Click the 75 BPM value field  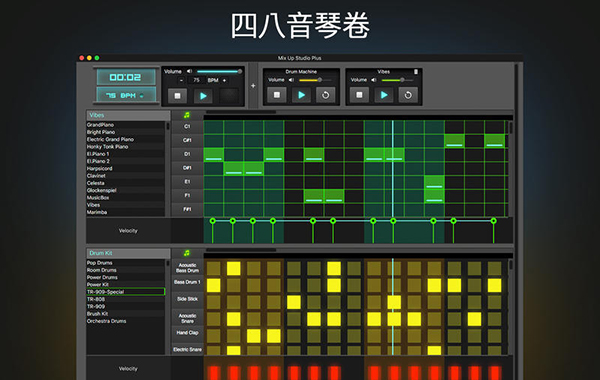tap(197, 80)
